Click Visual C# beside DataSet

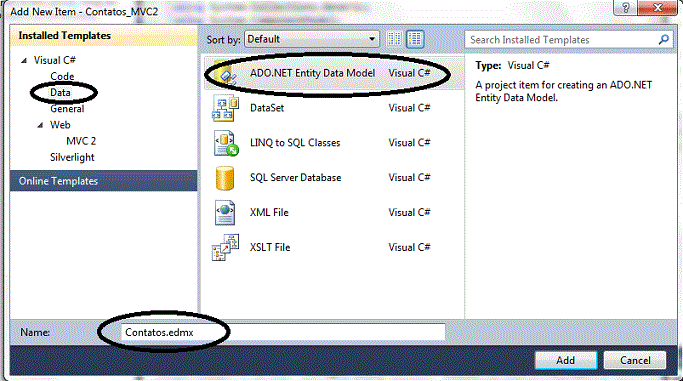point(409,108)
